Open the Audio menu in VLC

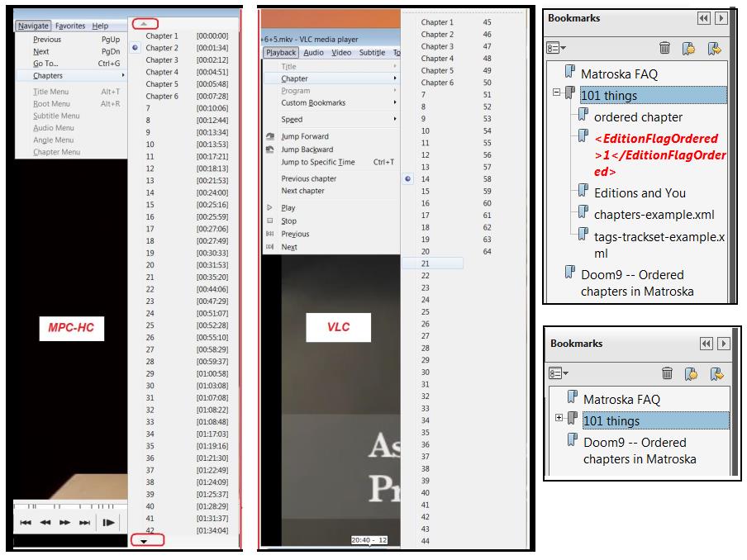313,52
